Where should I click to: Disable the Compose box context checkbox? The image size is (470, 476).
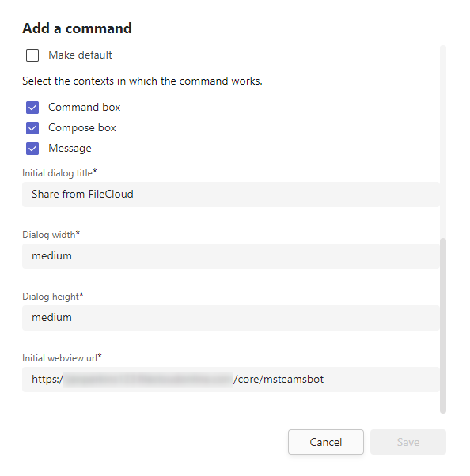point(32,128)
